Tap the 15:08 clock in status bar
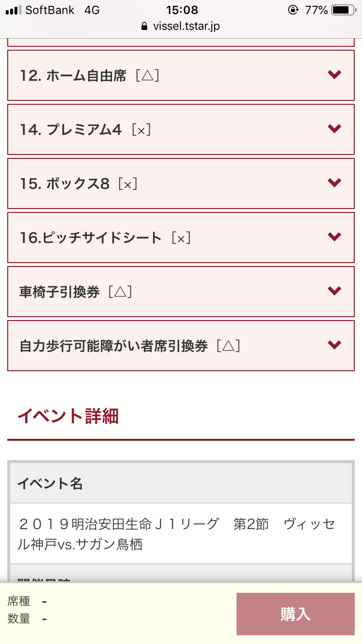The image size is (362, 644). [182, 10]
